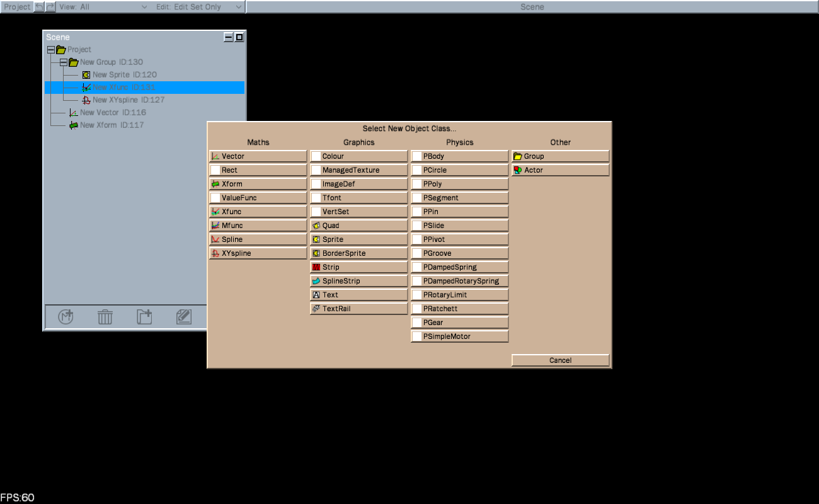Viewport: 819px width, 504px height.
Task: Open the Edit Set Only dropdown
Action: pyautogui.click(x=199, y=7)
